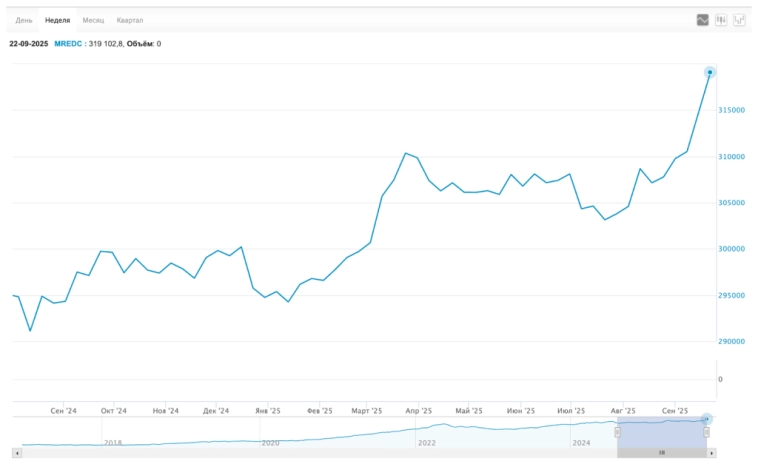Switch to line chart type

[703, 20]
